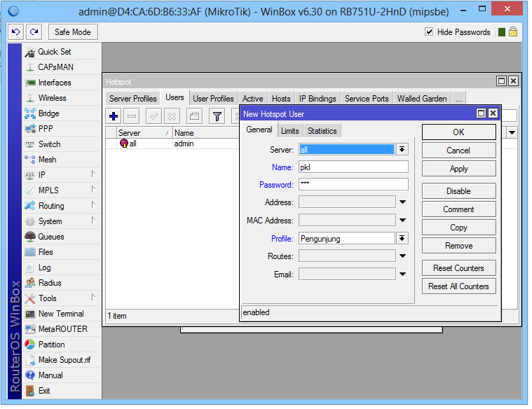532x409 pixels.
Task: Open Interfaces in sidebar
Action: click(x=62, y=83)
